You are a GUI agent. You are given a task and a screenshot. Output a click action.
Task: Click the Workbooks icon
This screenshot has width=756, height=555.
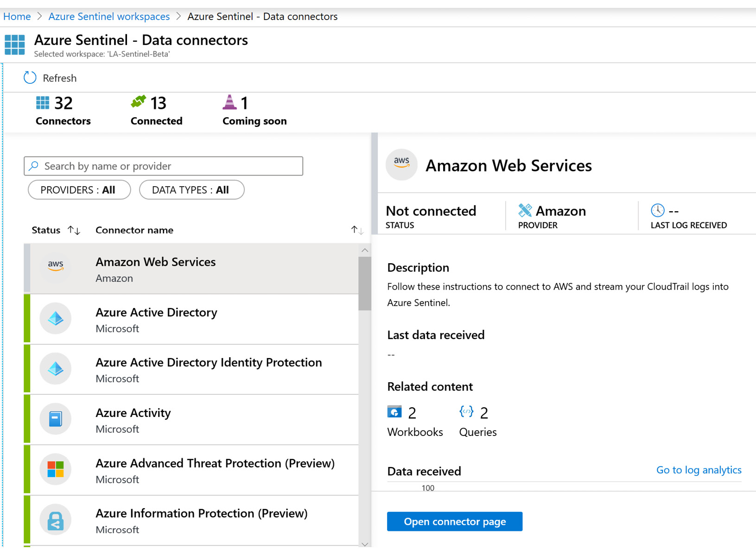pyautogui.click(x=394, y=411)
